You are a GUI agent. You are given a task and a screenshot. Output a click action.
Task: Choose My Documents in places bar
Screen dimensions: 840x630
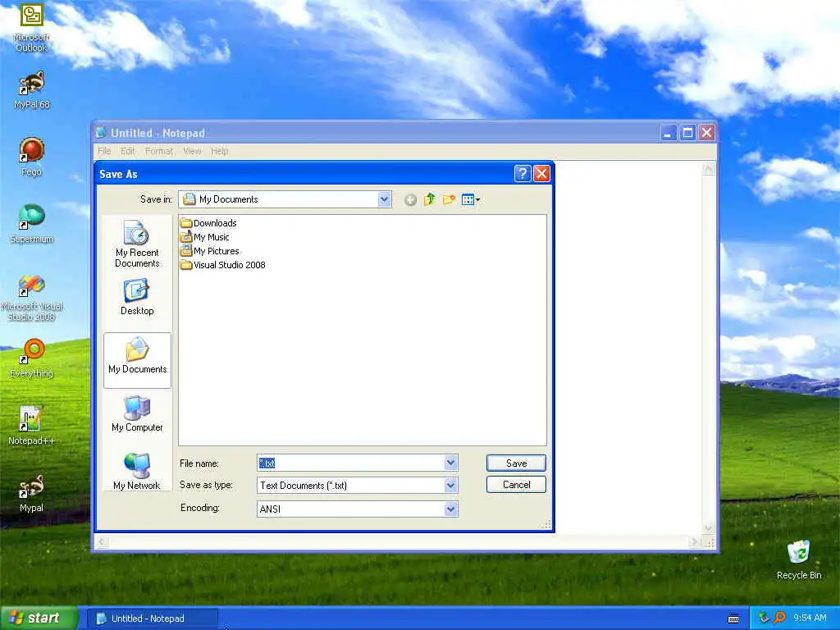[137, 359]
